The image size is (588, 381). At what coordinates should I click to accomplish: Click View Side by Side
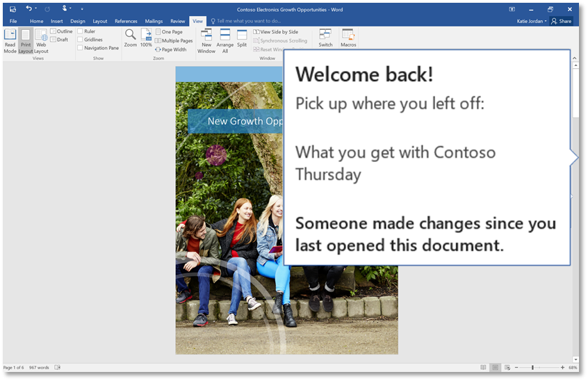pyautogui.click(x=276, y=32)
